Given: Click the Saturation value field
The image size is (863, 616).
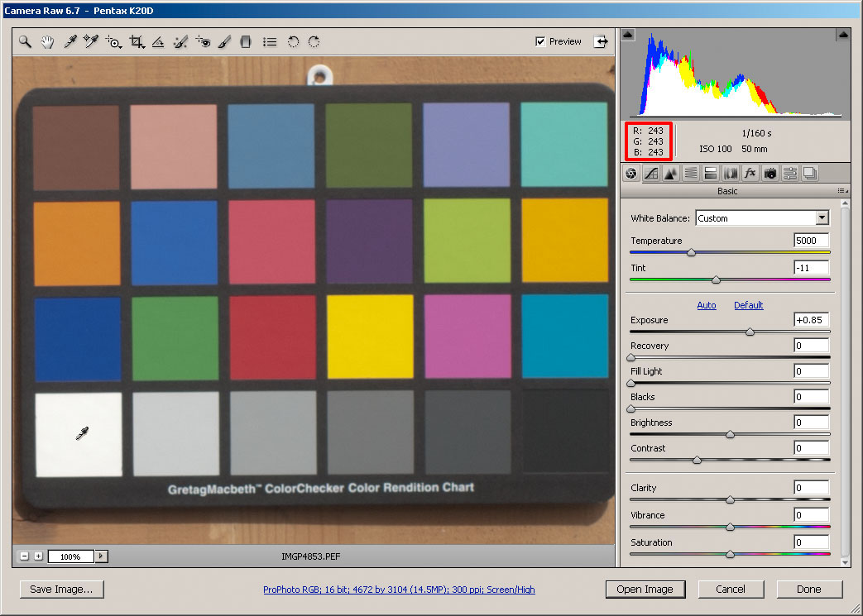Looking at the screenshot, I should [811, 542].
